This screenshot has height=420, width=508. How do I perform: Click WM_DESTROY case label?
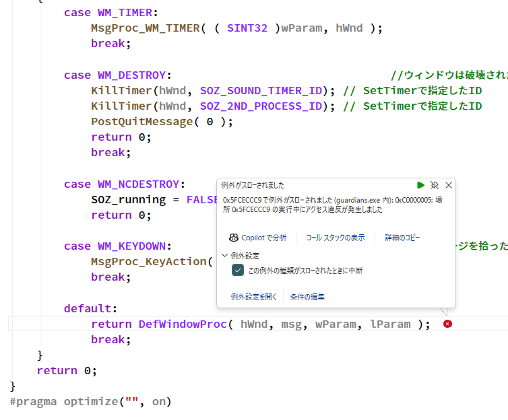coord(132,75)
